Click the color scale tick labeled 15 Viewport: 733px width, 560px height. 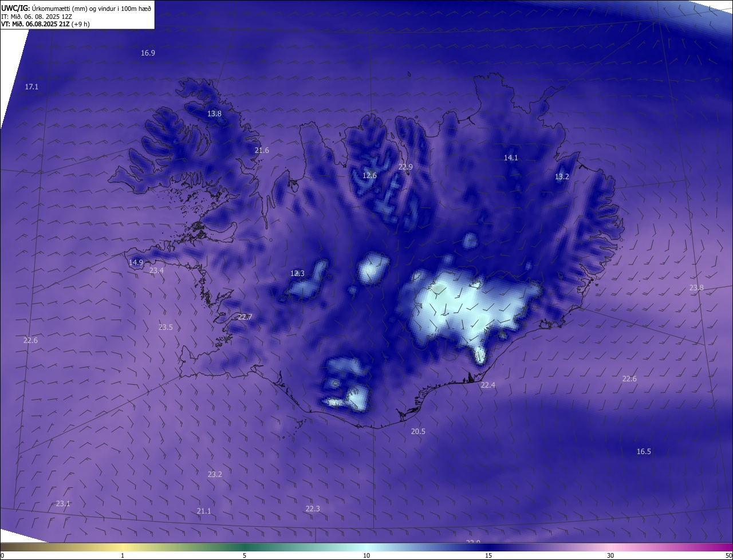tap(488, 555)
